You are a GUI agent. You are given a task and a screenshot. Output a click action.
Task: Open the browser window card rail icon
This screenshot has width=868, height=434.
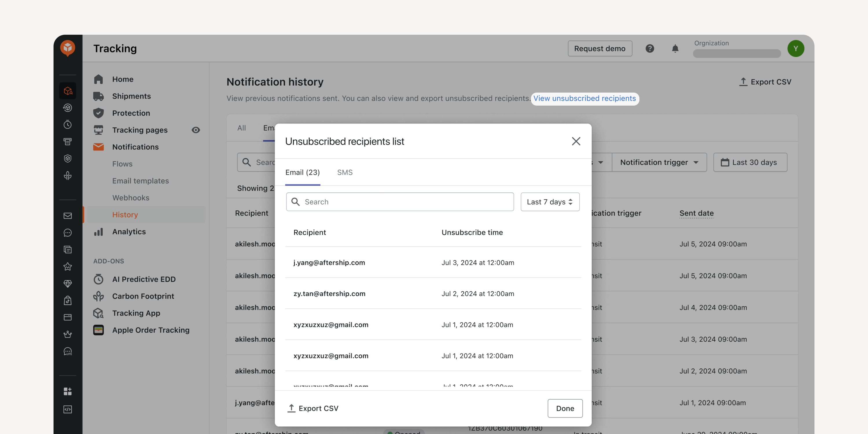point(68,317)
